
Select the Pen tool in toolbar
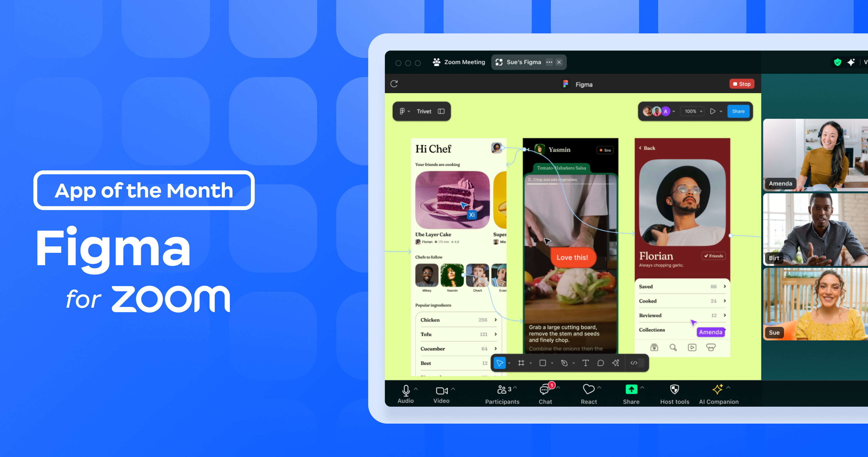[564, 363]
